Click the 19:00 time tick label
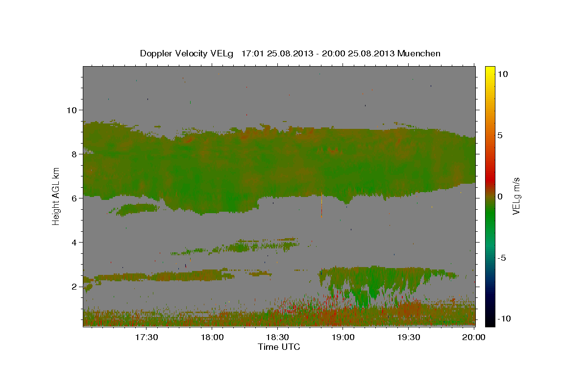The height and width of the screenshot is (392, 588). click(x=343, y=337)
